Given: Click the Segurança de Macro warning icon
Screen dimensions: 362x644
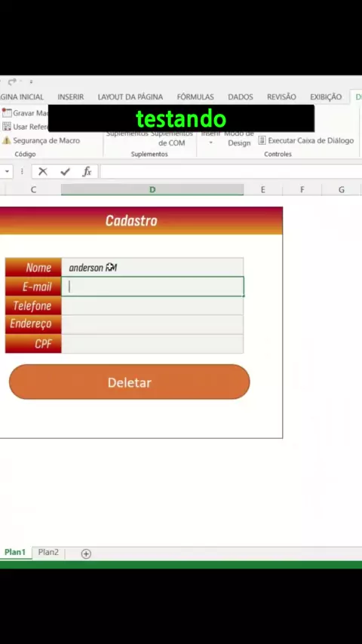Looking at the screenshot, I should click(6, 140).
